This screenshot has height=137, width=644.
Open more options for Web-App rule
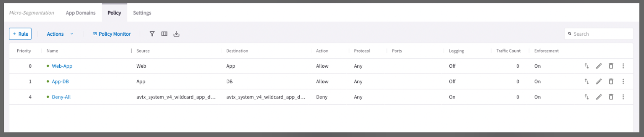623,66
